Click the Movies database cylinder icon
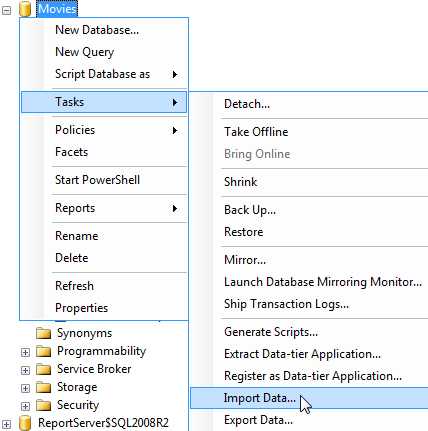Screen dimensions: 428x431 tap(25, 9)
